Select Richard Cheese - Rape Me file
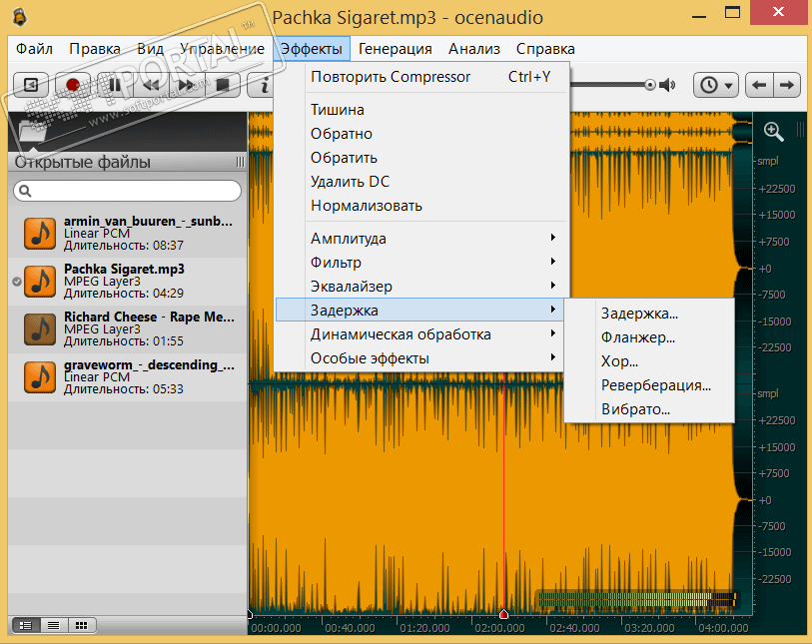Screen dimensions: 812x644 pyautogui.click(x=128, y=328)
